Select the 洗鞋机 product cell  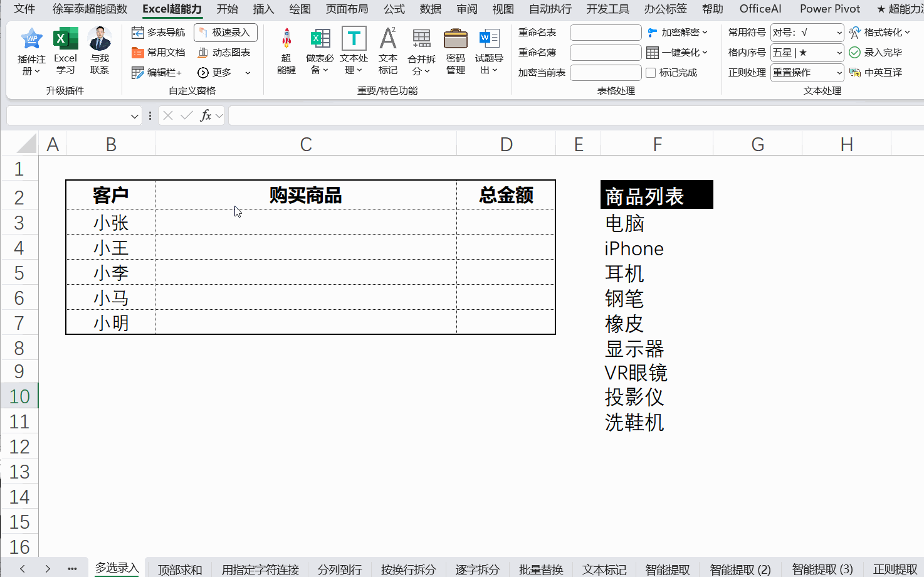[x=657, y=422]
